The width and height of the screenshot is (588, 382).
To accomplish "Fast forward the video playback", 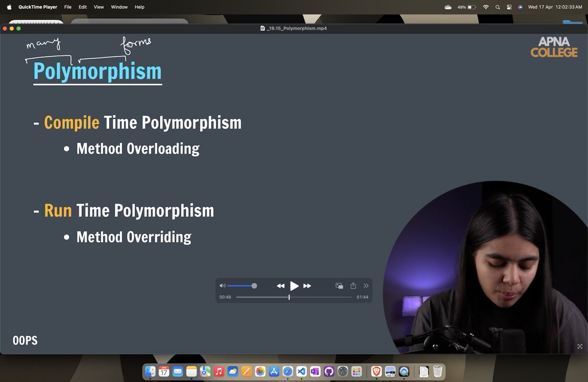I will (307, 286).
